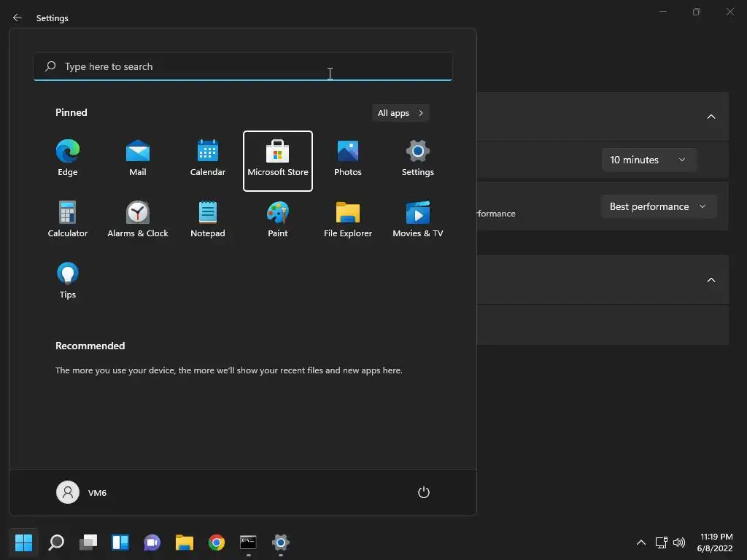Launch Mail from pinned apps
747x560 pixels.
coord(138,160)
